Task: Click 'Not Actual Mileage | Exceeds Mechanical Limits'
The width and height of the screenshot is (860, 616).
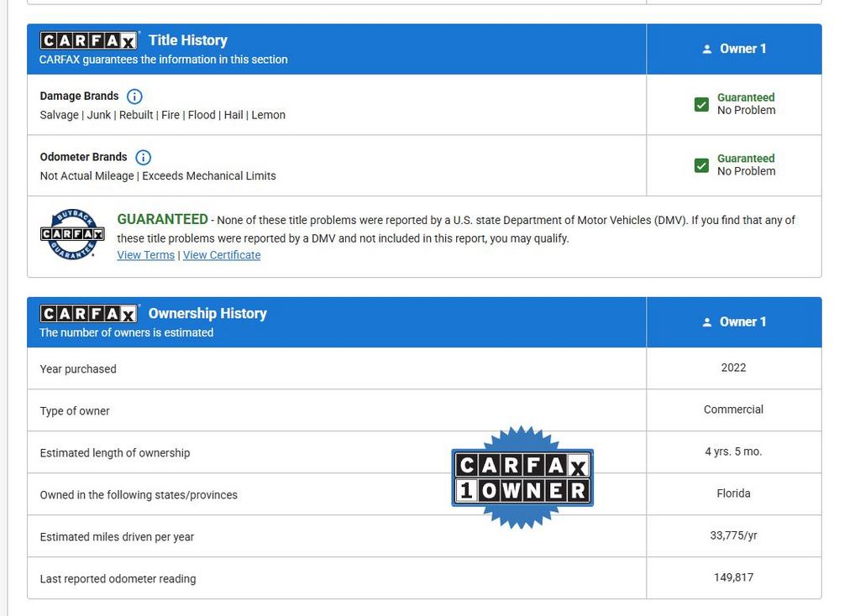Action: 158,176
